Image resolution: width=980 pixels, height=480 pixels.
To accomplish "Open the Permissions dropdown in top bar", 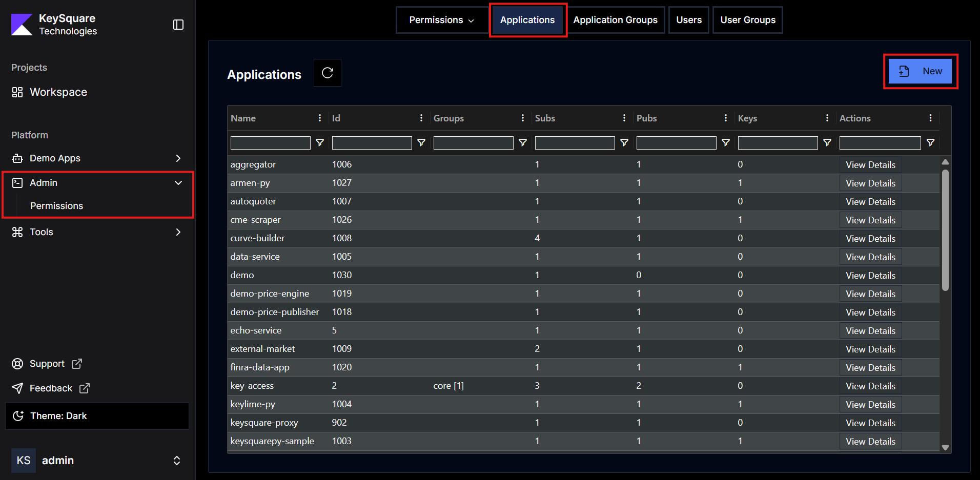I will click(x=441, y=20).
